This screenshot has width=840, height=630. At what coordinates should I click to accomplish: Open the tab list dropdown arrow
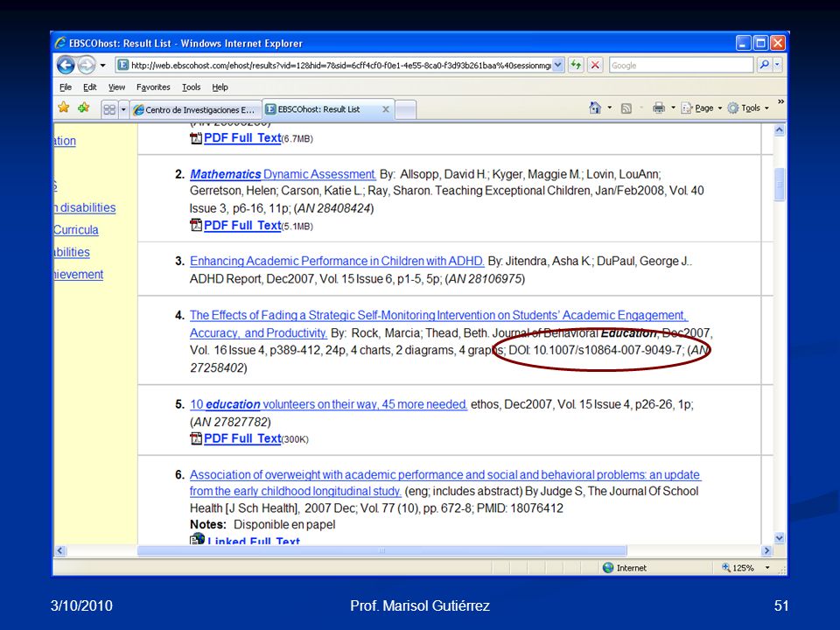pos(123,110)
